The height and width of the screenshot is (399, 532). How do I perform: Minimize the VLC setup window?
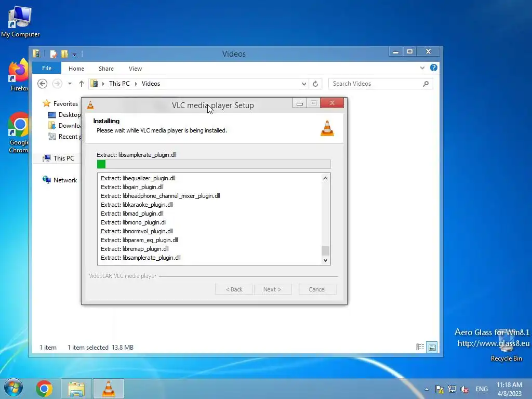click(x=300, y=103)
